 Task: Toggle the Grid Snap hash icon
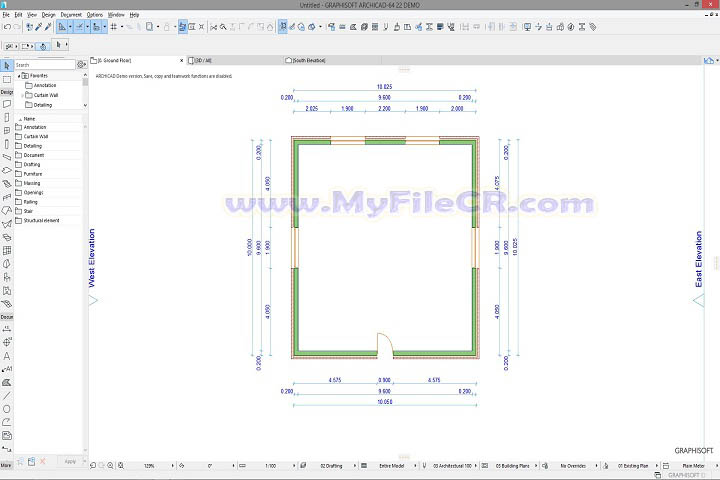(113, 27)
